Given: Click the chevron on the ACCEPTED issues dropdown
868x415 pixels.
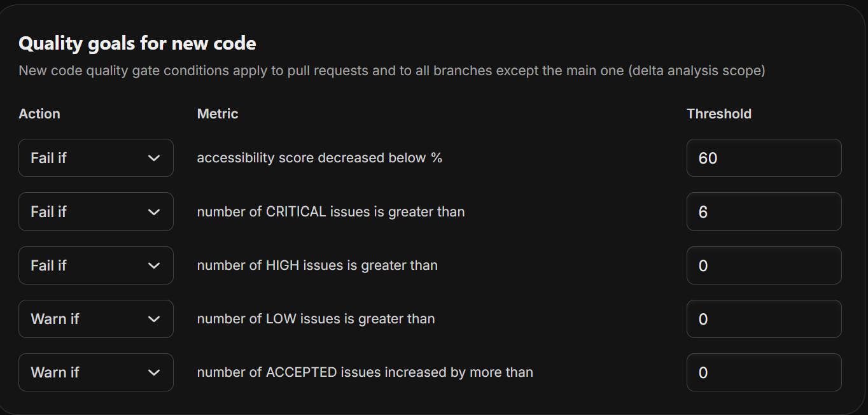Looking at the screenshot, I should 154,372.
